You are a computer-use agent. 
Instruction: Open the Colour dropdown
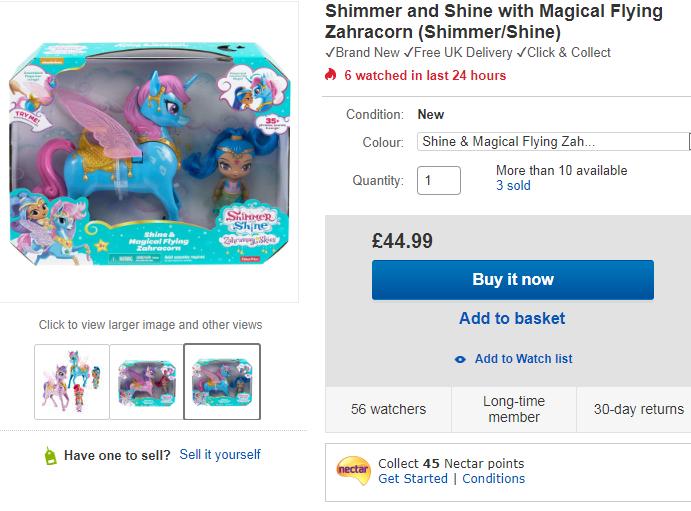point(553,142)
